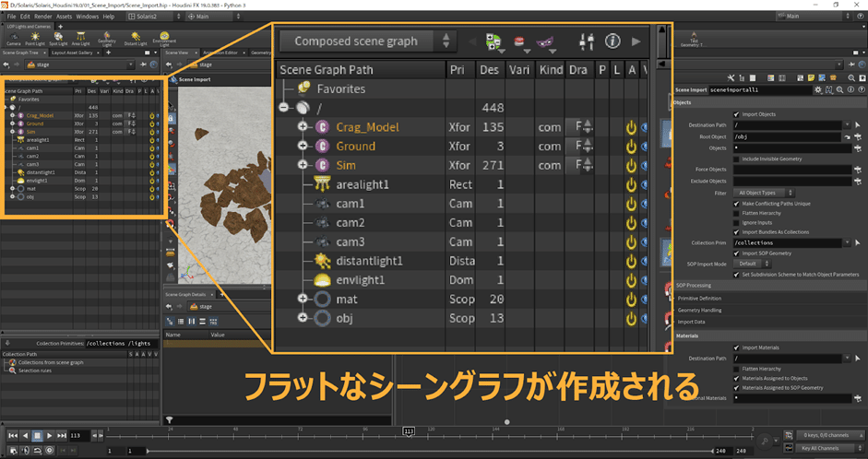Viewport: 868px width, 459px height.
Task: Open the File menu
Action: pos(11,17)
